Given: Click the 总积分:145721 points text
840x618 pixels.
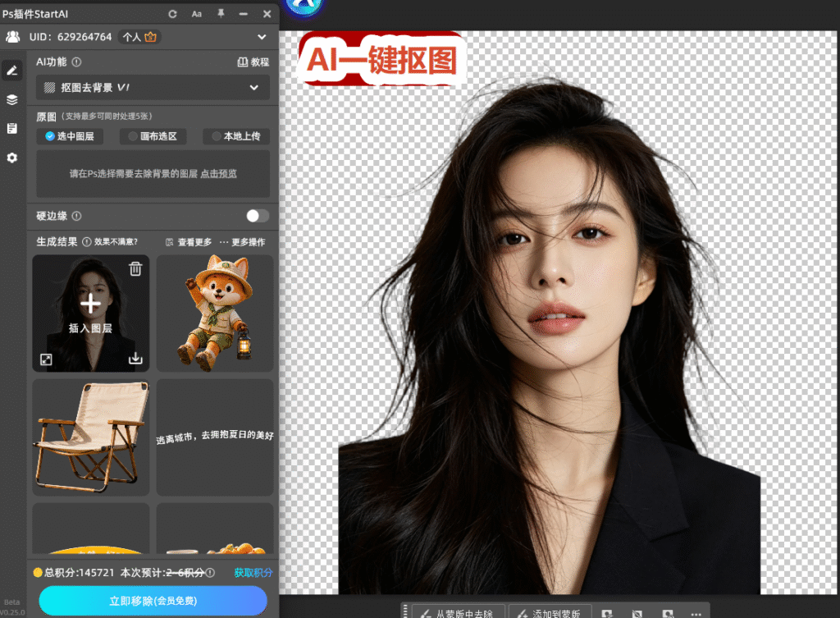Looking at the screenshot, I should click(x=79, y=572).
